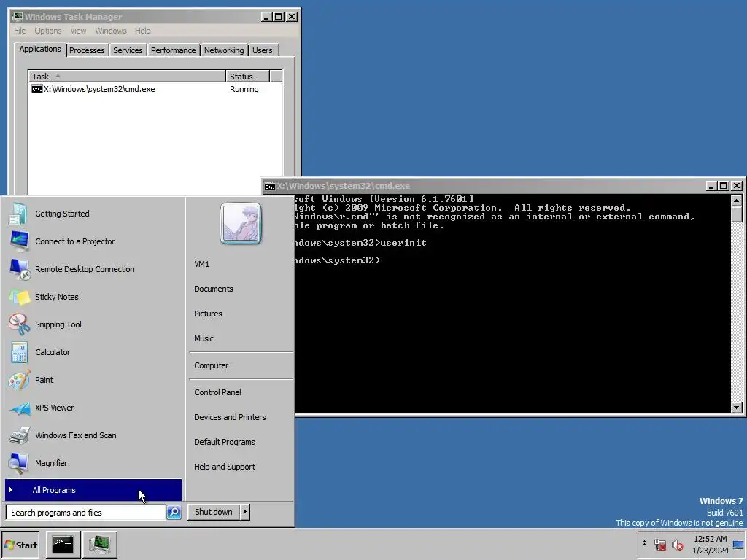Switch to the Networking tab

click(x=224, y=50)
